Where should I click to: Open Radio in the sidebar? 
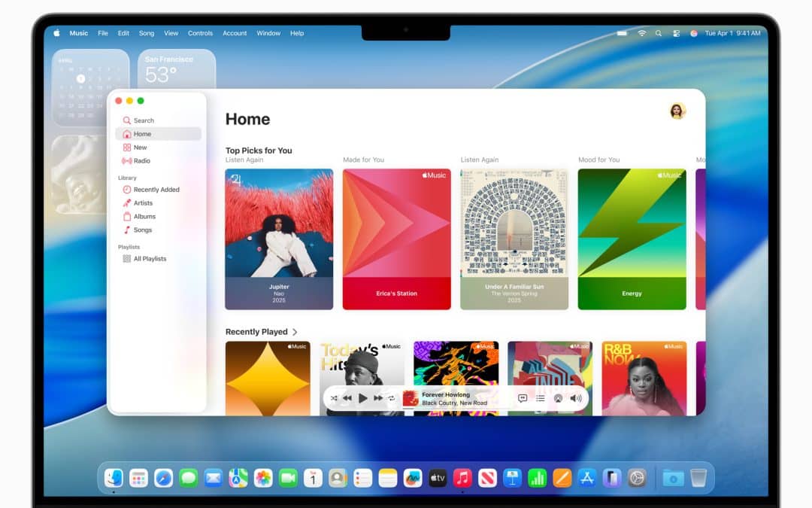click(159, 161)
